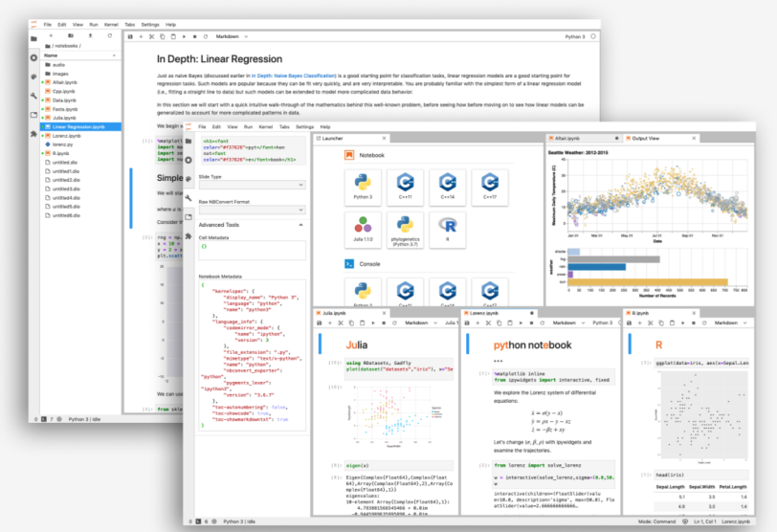The height and width of the screenshot is (532, 777).
Task: Click the new launcher plus icon in file browser
Action: click(x=51, y=35)
